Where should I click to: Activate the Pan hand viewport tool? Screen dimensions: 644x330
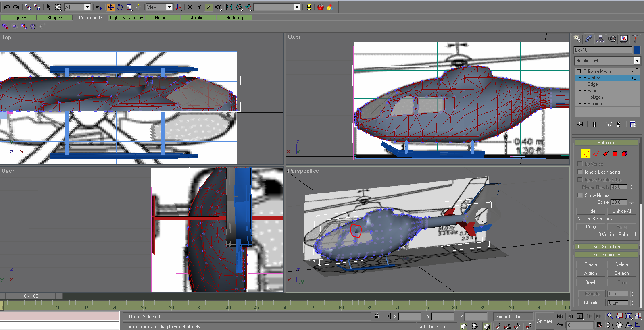tap(619, 325)
